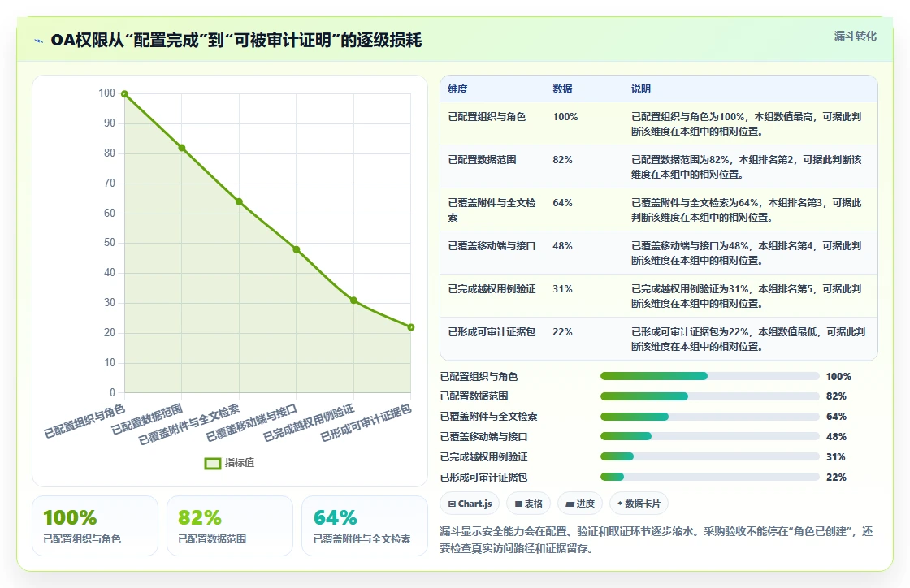Image resolution: width=910 pixels, height=588 pixels.
Task: Click progress bar for 已完成越权用例验证
Action: tap(710, 457)
